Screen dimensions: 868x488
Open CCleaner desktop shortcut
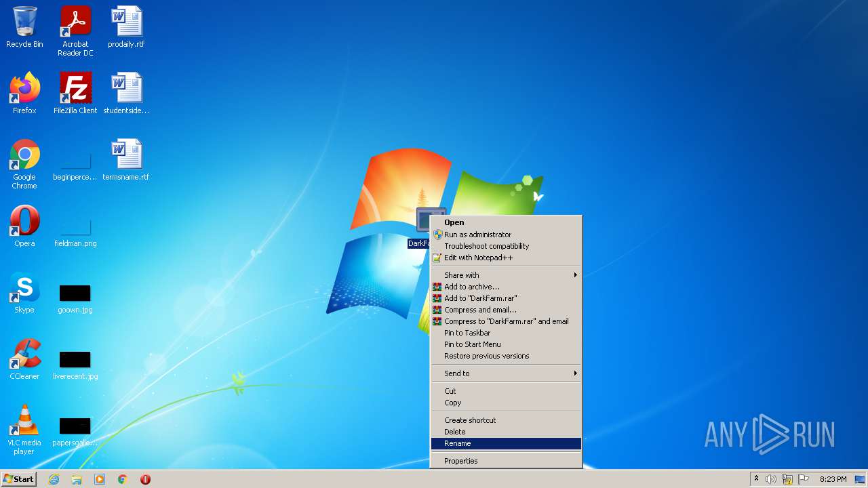click(24, 359)
